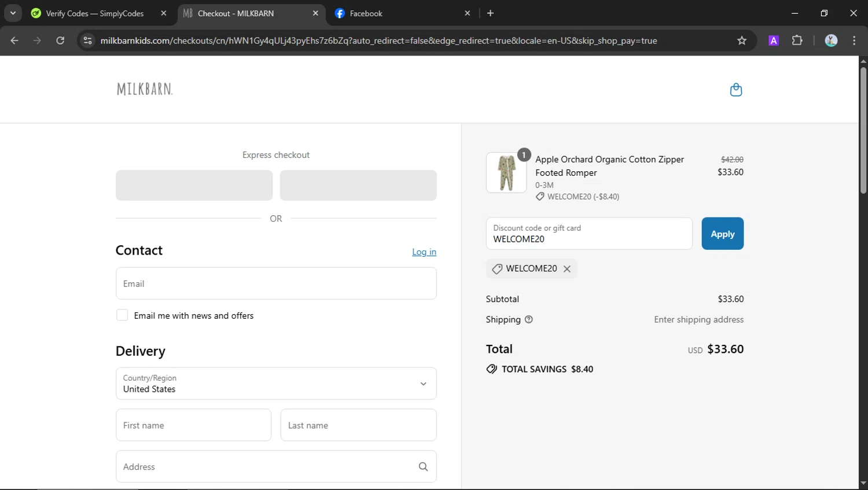Focus the Email input field

coord(276,283)
